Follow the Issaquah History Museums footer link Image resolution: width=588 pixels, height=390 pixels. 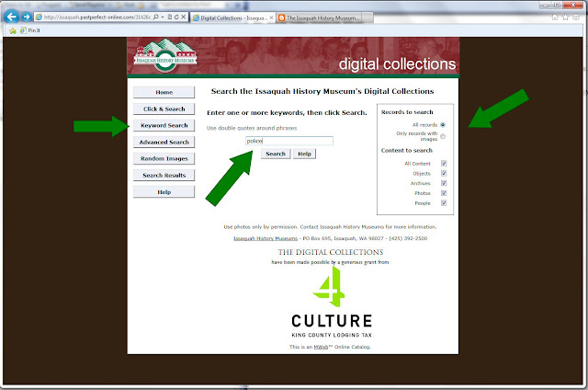coord(266,238)
